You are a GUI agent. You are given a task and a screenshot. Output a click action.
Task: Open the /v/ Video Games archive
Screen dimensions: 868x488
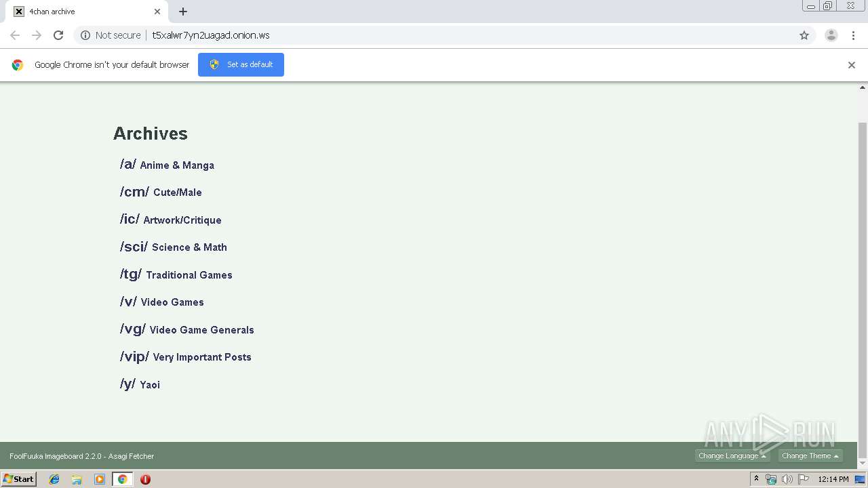162,302
